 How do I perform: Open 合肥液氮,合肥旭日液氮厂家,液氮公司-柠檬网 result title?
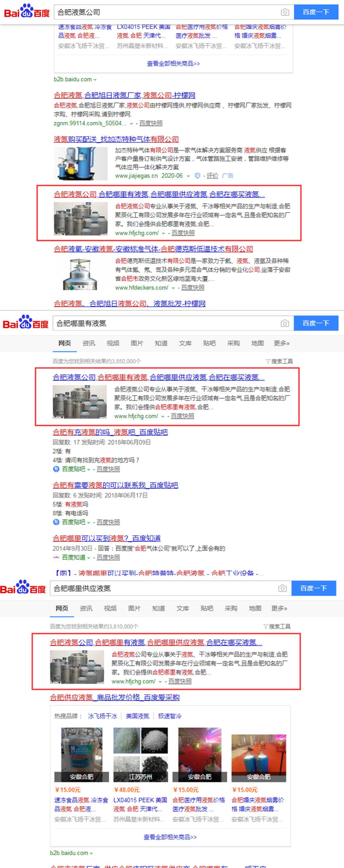coord(125,95)
